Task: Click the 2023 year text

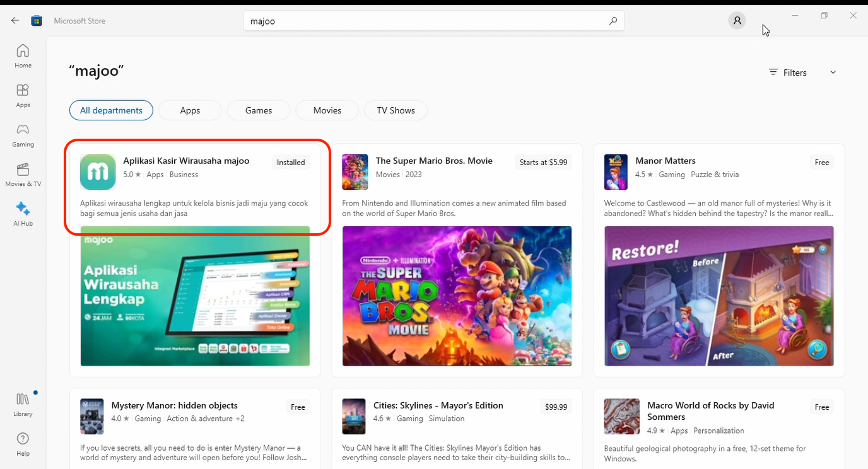Action: (414, 175)
